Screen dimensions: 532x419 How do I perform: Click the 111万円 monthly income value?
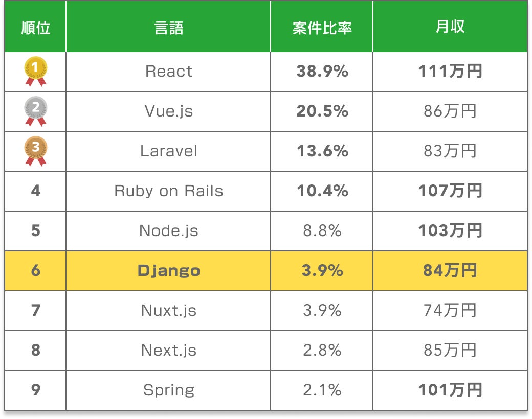tap(450, 72)
